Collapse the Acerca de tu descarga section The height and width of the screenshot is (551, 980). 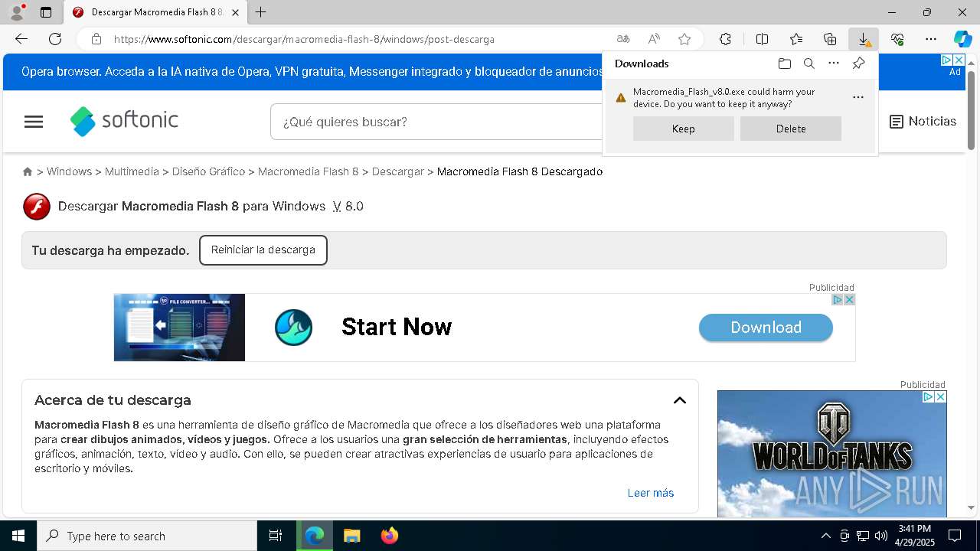679,400
